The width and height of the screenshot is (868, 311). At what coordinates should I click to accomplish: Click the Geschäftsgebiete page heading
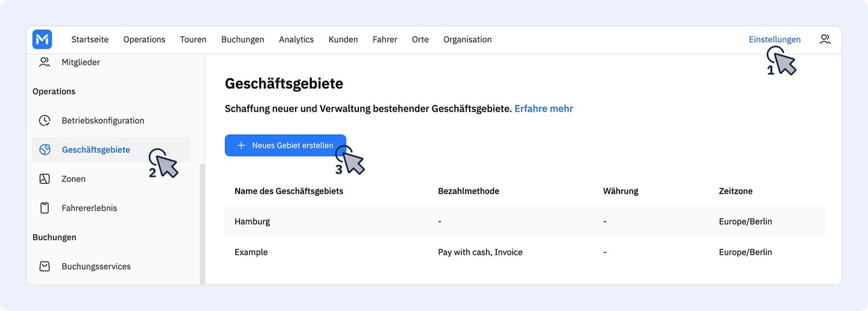point(284,83)
